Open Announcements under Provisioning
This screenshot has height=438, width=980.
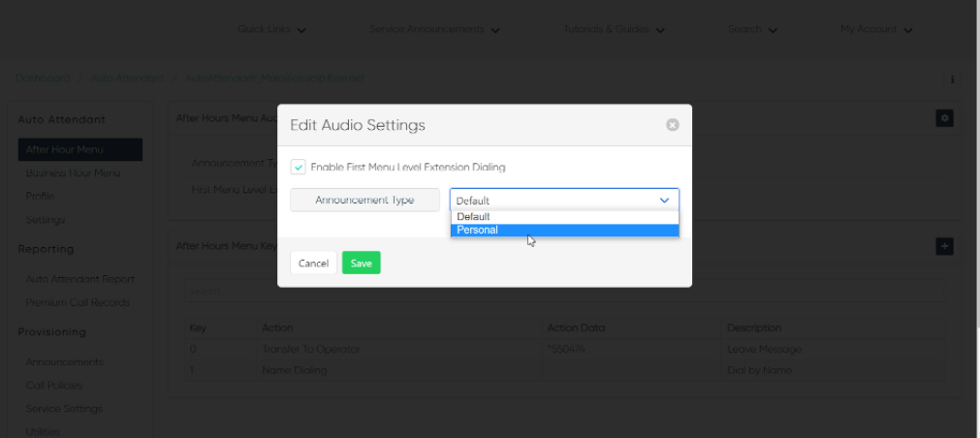tap(64, 361)
